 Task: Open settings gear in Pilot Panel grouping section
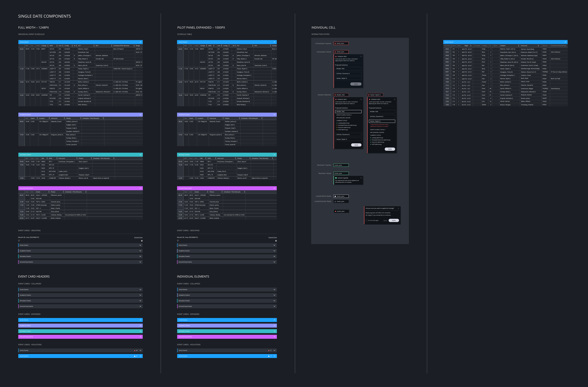click(276, 241)
